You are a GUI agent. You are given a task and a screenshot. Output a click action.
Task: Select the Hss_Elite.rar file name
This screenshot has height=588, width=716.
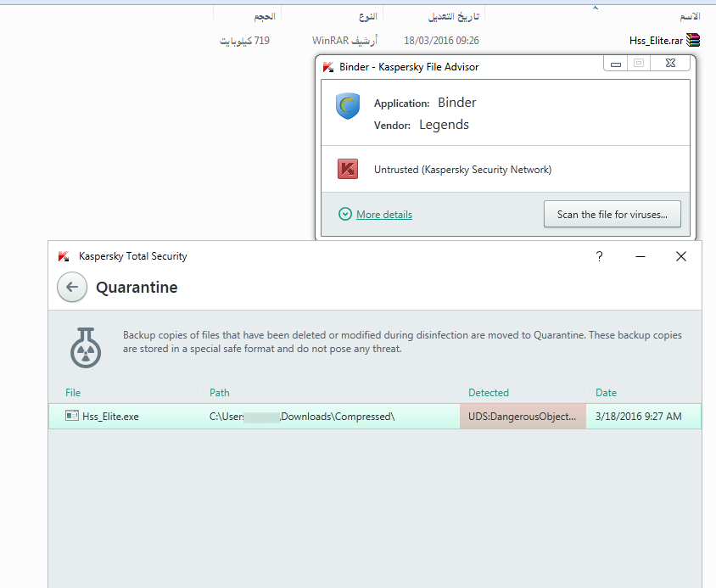(656, 41)
